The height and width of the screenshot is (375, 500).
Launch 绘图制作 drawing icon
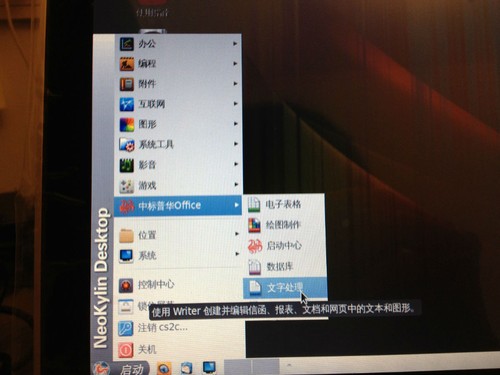(254, 225)
